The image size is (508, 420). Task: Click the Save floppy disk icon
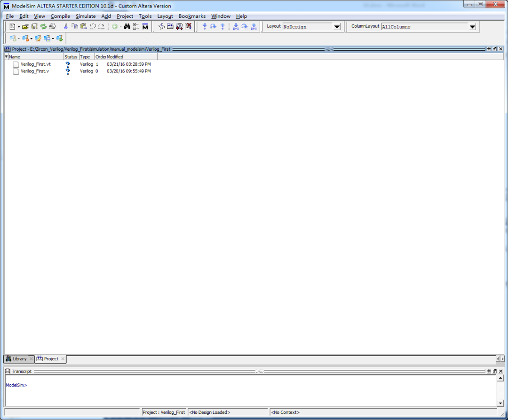(34, 26)
